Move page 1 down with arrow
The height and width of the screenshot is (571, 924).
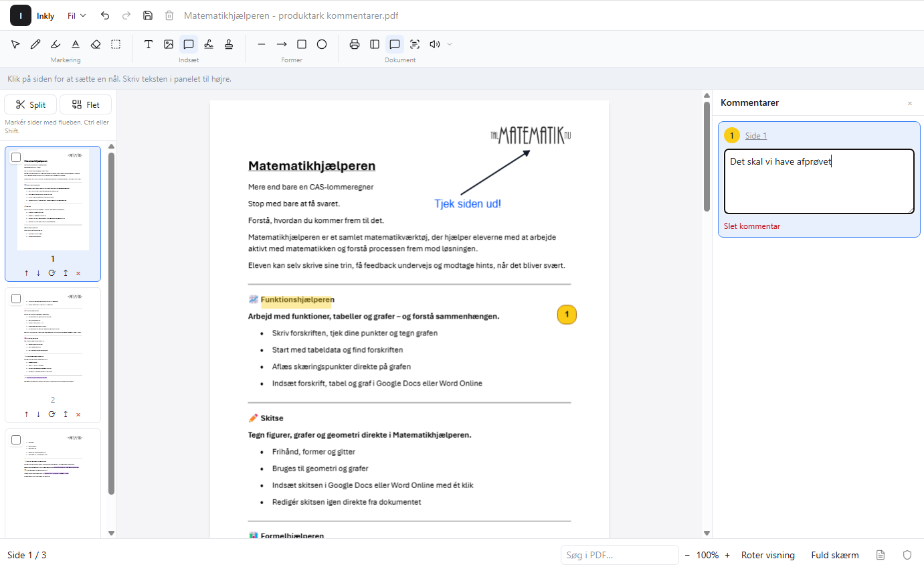[38, 273]
